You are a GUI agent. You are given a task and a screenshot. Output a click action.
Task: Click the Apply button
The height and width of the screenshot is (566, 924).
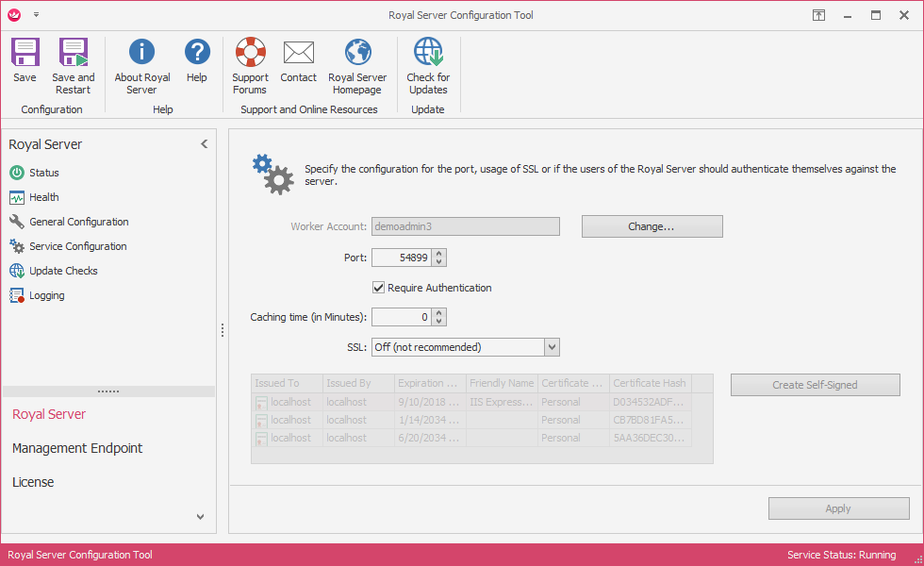(x=838, y=508)
